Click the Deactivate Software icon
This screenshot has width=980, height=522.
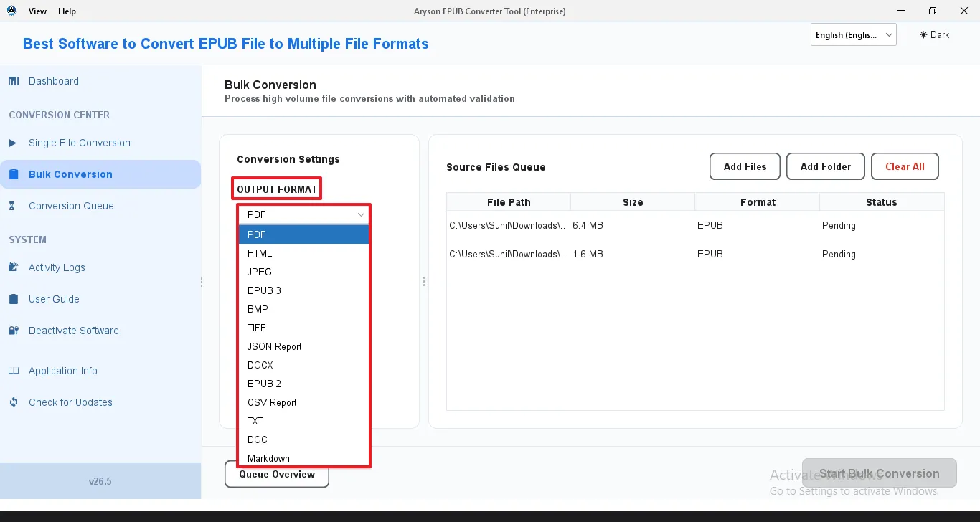click(14, 331)
